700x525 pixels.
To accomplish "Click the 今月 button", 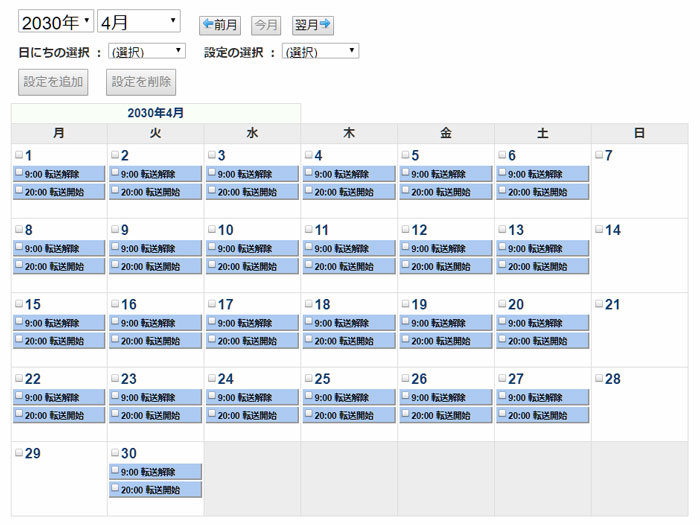I will coord(266,25).
